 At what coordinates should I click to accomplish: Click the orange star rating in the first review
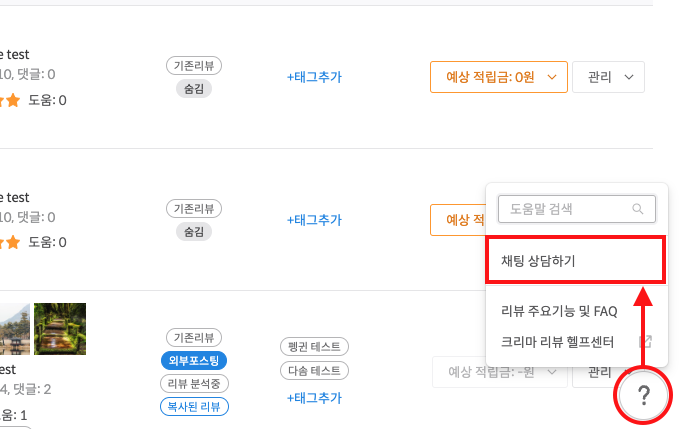pos(10,100)
